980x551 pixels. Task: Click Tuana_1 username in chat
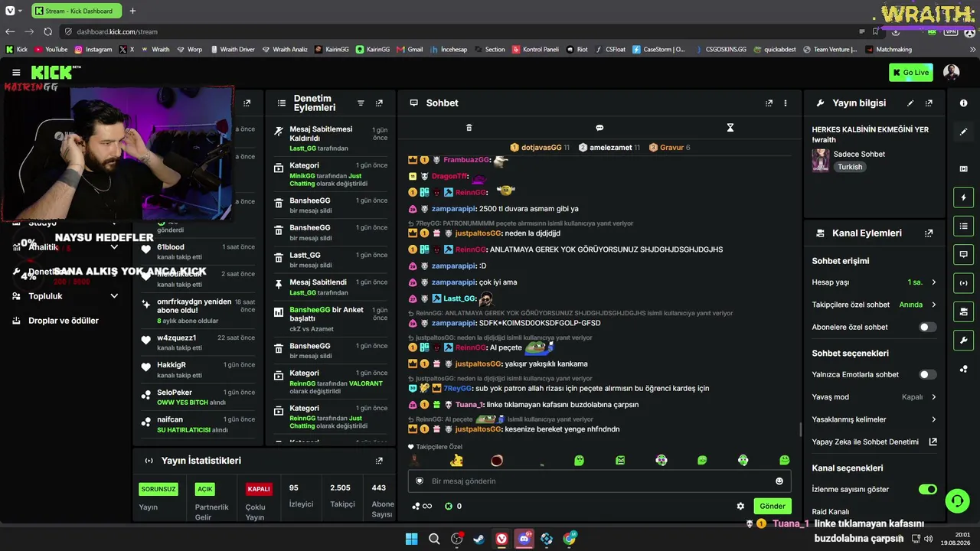[469, 405]
